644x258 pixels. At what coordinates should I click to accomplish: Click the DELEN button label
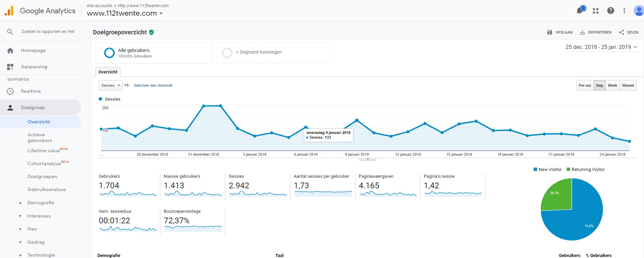pos(633,32)
